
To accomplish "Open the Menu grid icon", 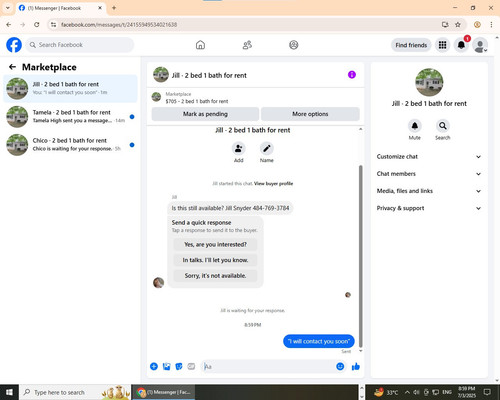I will pyautogui.click(x=442, y=45).
